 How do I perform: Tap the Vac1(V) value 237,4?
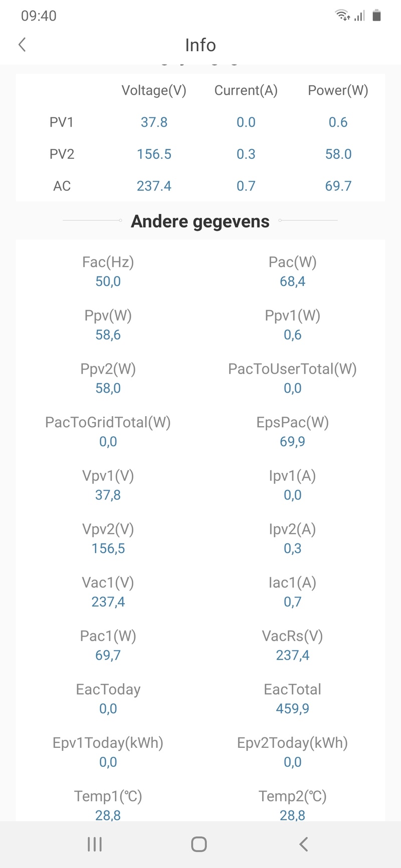point(108,602)
